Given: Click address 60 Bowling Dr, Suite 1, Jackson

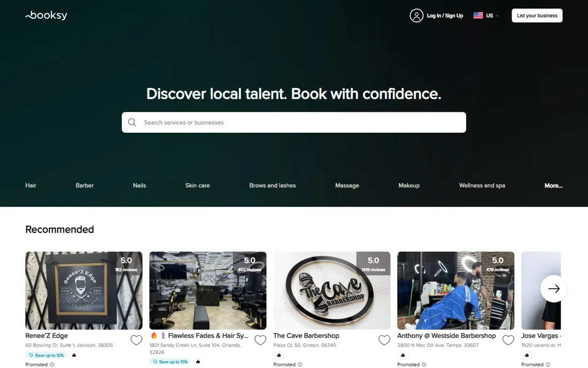Looking at the screenshot, I should coord(69,345).
